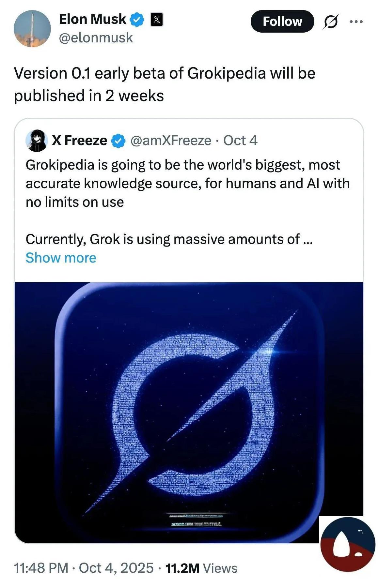Open the Elon Musk display name link

[92, 19]
